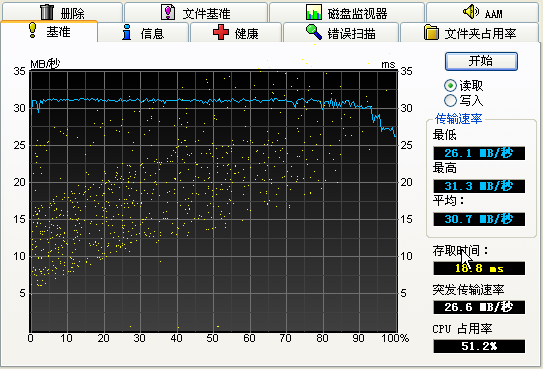543x369 pixels.
Task: Click the AAM speaker icon
Action: 471,12
